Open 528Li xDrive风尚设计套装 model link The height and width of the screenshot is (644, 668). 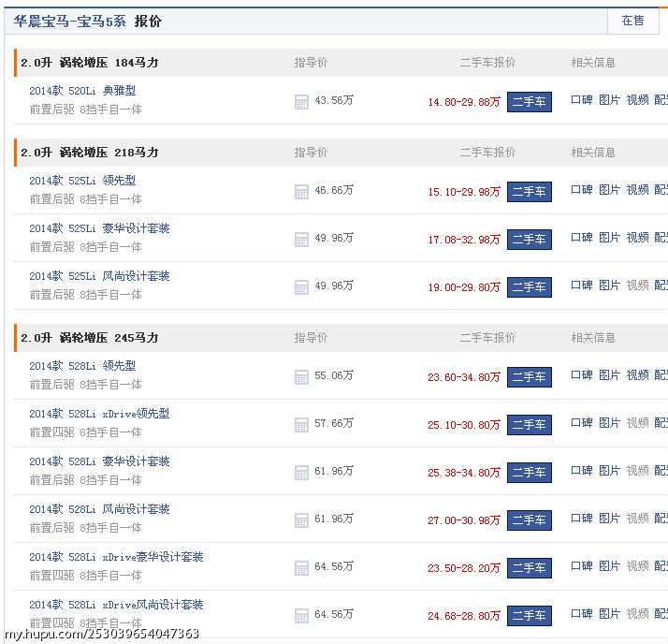(x=116, y=605)
